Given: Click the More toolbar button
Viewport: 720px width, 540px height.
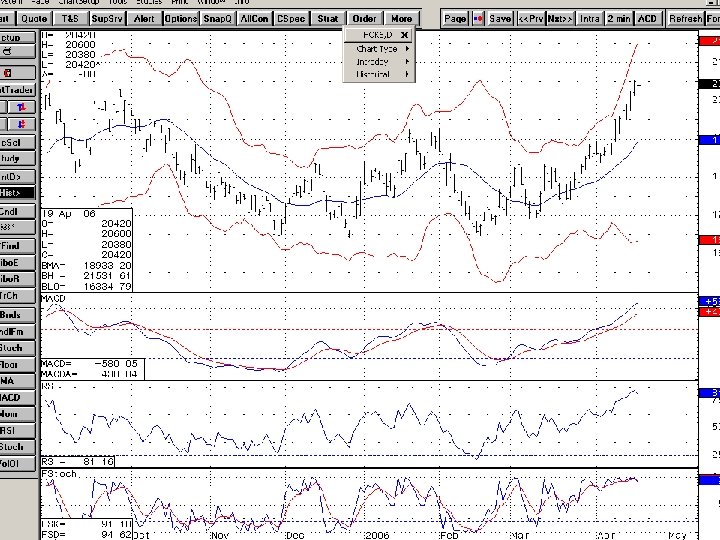Looking at the screenshot, I should coord(401,19).
